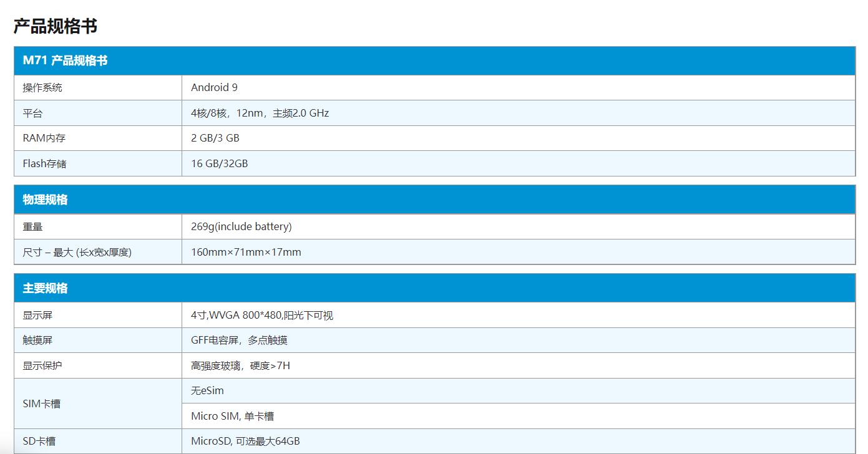Select the 160mm×71mm×17mm value
Viewport: 868px width, 454px height.
(246, 252)
